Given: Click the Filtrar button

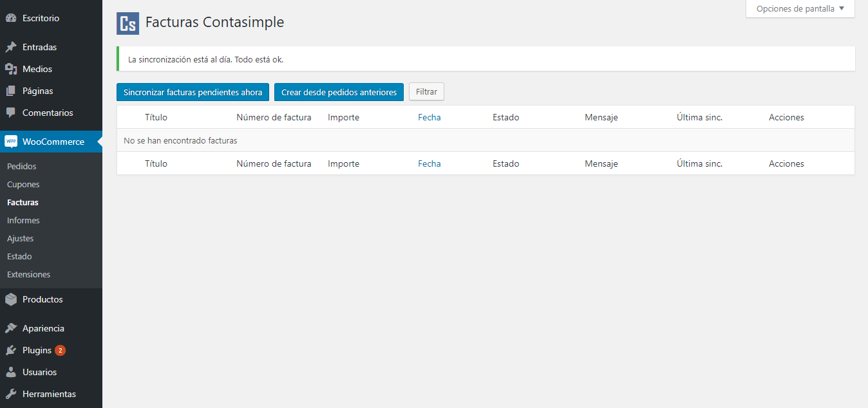Looking at the screenshot, I should coord(426,92).
